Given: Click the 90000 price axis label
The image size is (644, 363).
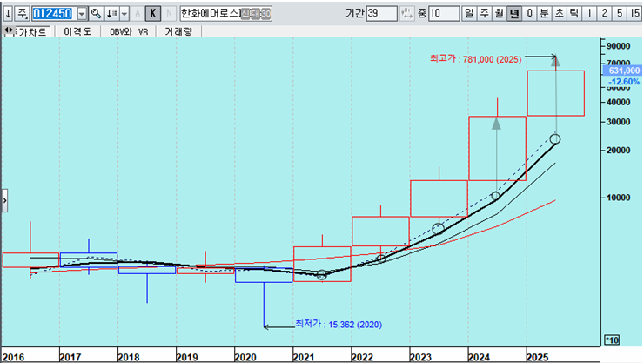Looking at the screenshot, I should [x=619, y=46].
